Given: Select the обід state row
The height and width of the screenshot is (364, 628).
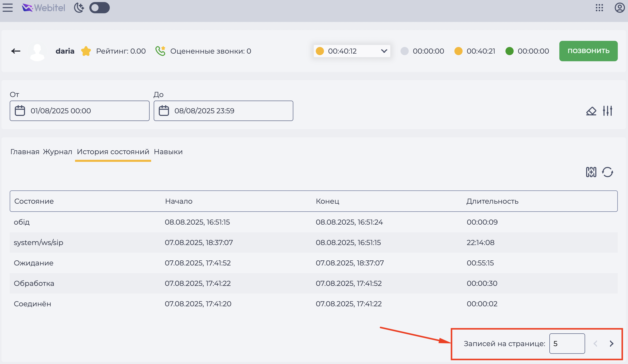Looking at the screenshot, I should pyautogui.click(x=314, y=222).
